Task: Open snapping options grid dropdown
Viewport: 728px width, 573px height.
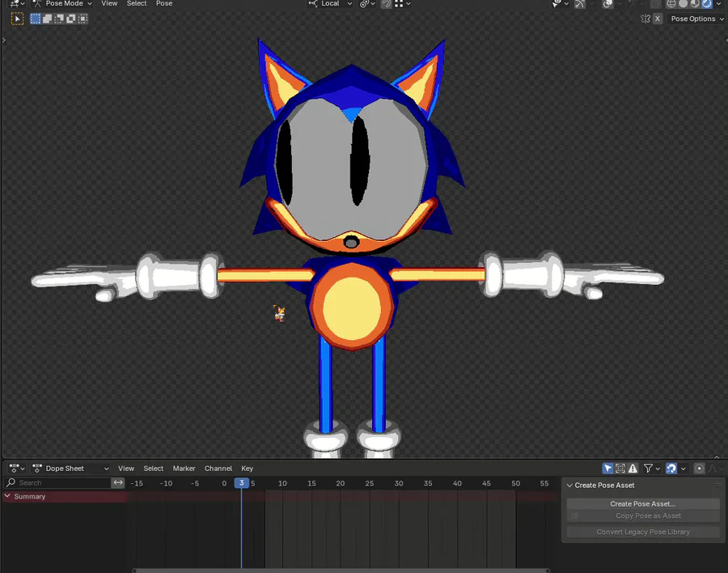Action: 403,4
